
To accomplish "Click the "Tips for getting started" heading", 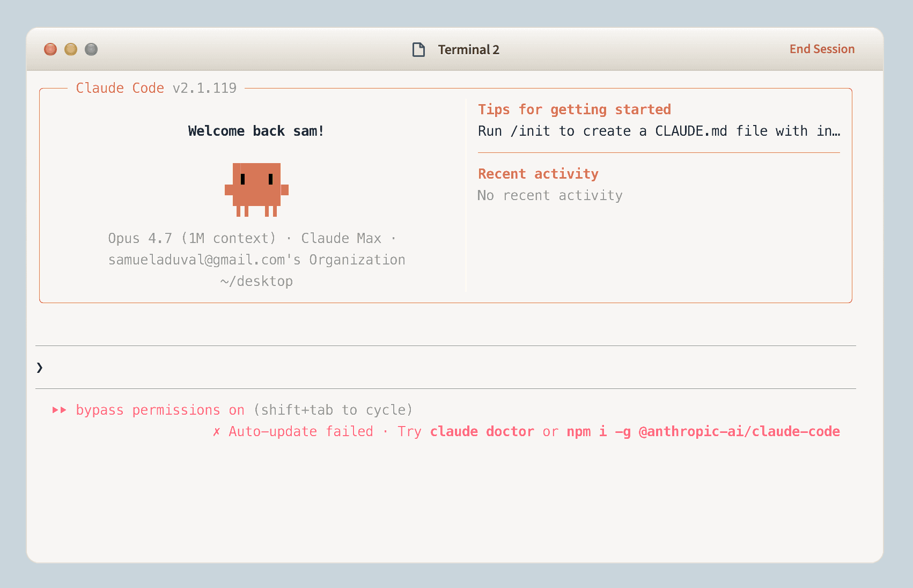I will click(x=575, y=109).
